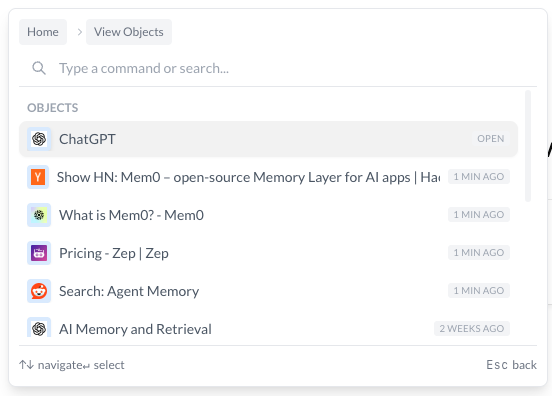Select What is Mem0? - Mem0

(x=268, y=215)
